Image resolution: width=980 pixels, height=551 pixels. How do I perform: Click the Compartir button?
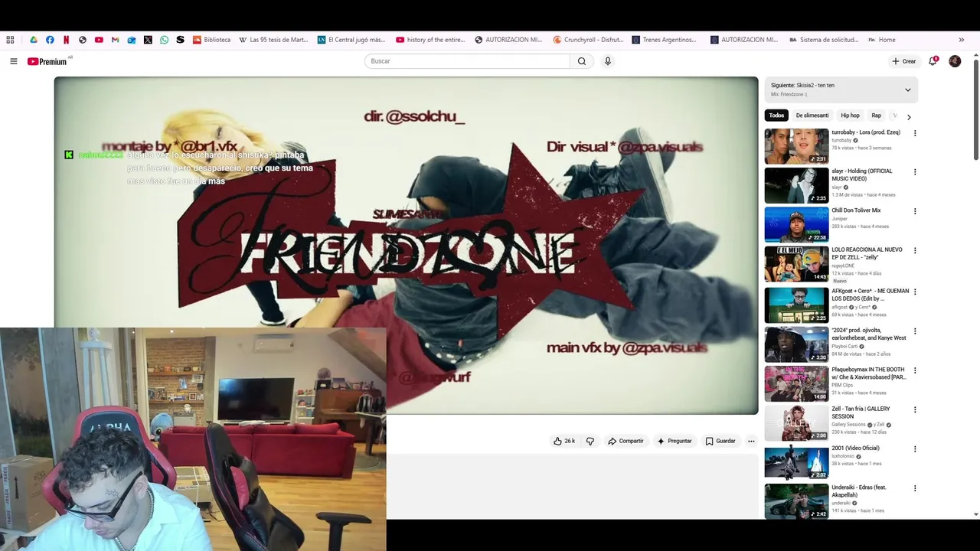pyautogui.click(x=626, y=441)
